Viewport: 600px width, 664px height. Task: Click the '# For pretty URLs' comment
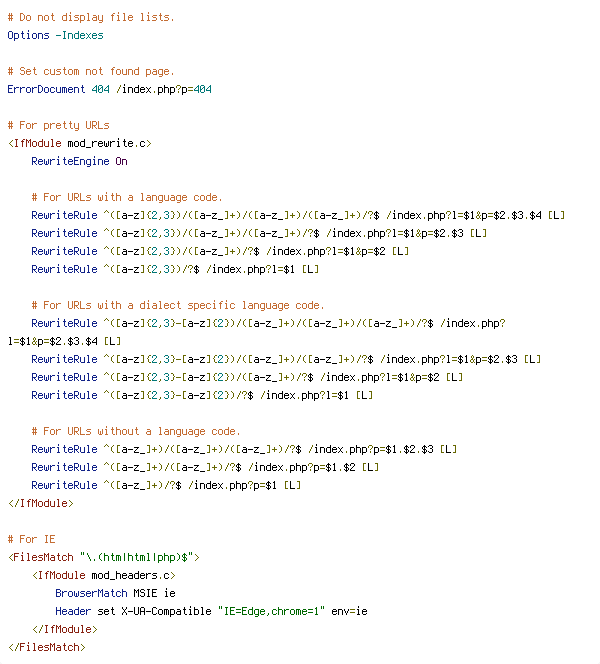pyautogui.click(x=58, y=125)
